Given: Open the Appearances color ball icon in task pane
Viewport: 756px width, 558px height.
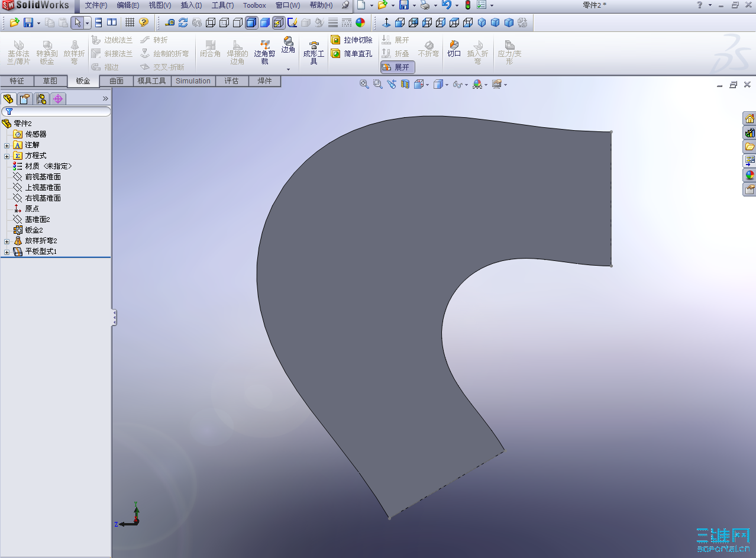Looking at the screenshot, I should pyautogui.click(x=749, y=175).
